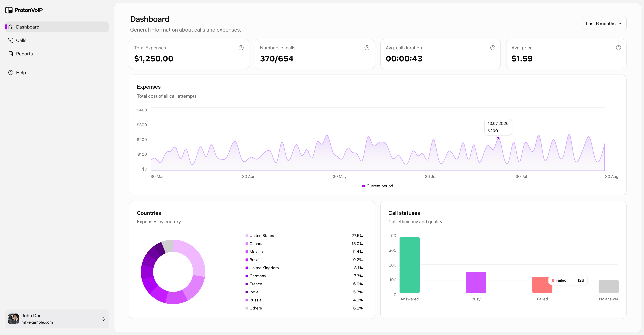
Task: Click the Countries card heading
Action: click(149, 213)
